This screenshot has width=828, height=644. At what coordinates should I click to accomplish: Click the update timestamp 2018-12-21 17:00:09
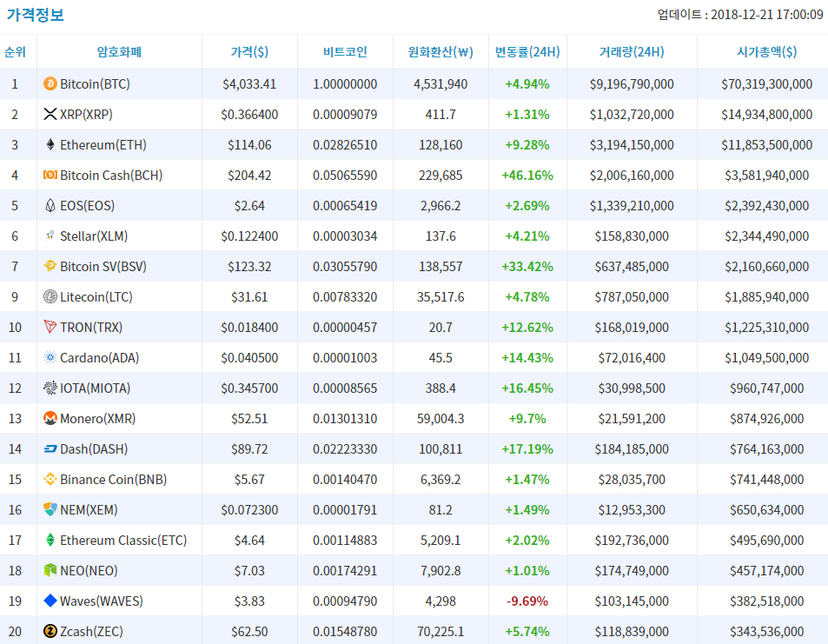tap(766, 14)
